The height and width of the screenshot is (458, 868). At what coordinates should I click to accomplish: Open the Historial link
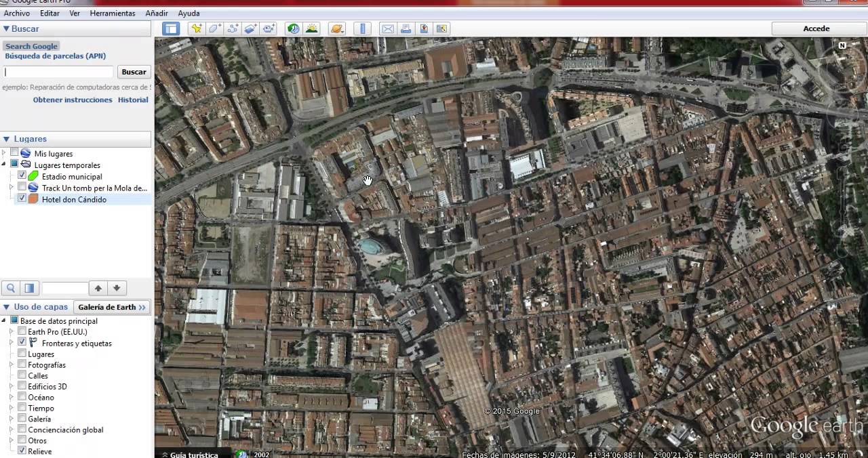pos(133,100)
